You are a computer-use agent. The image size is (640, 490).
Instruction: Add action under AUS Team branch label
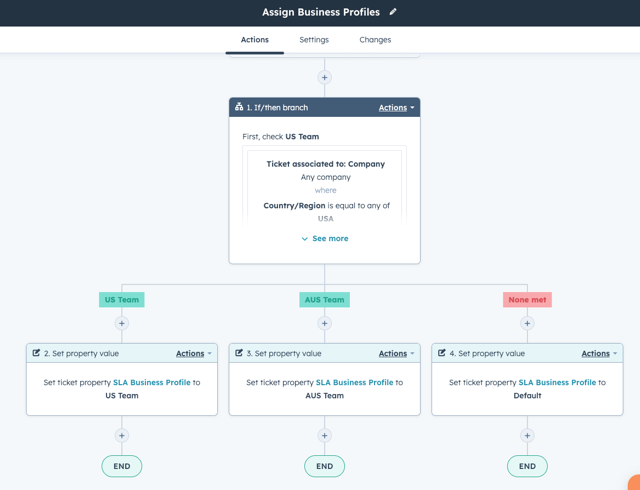coord(324,323)
